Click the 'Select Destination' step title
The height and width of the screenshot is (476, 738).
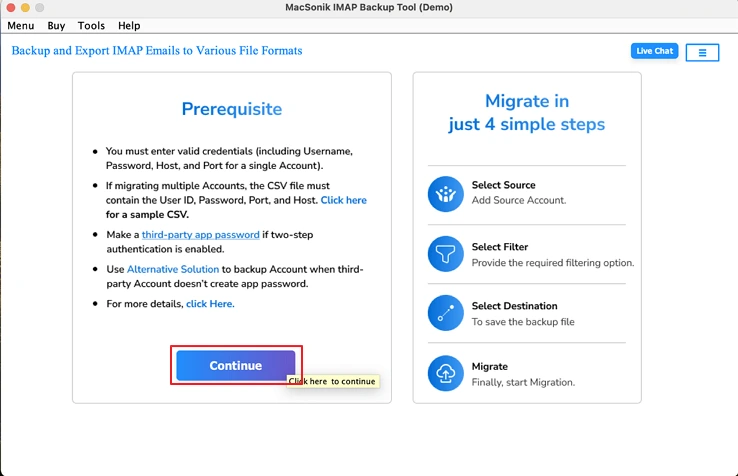[x=514, y=306]
